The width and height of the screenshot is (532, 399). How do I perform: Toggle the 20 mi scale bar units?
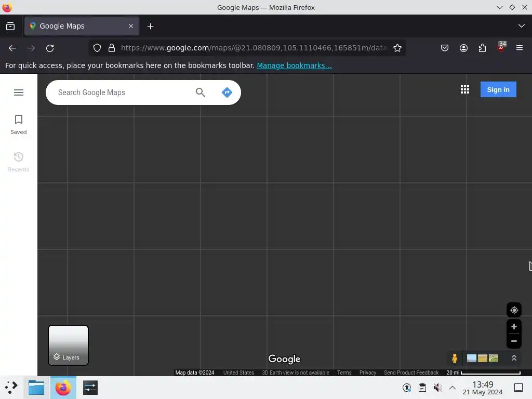(484, 373)
